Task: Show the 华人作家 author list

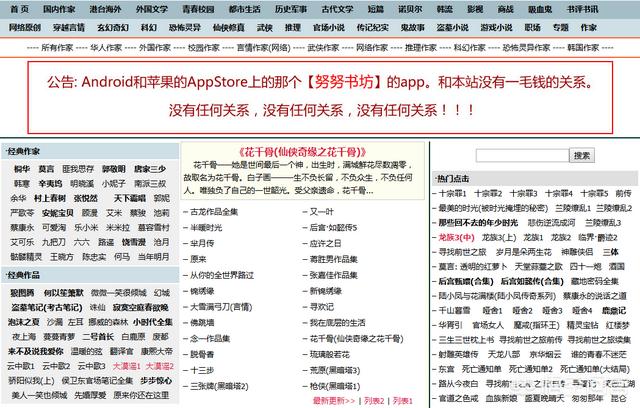Action: click(106, 48)
